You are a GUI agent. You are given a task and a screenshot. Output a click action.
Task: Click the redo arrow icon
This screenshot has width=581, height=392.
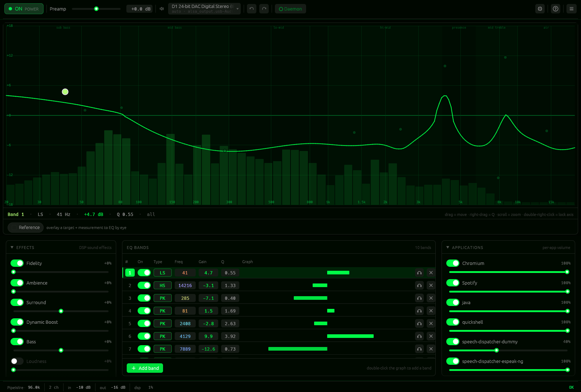(x=264, y=9)
